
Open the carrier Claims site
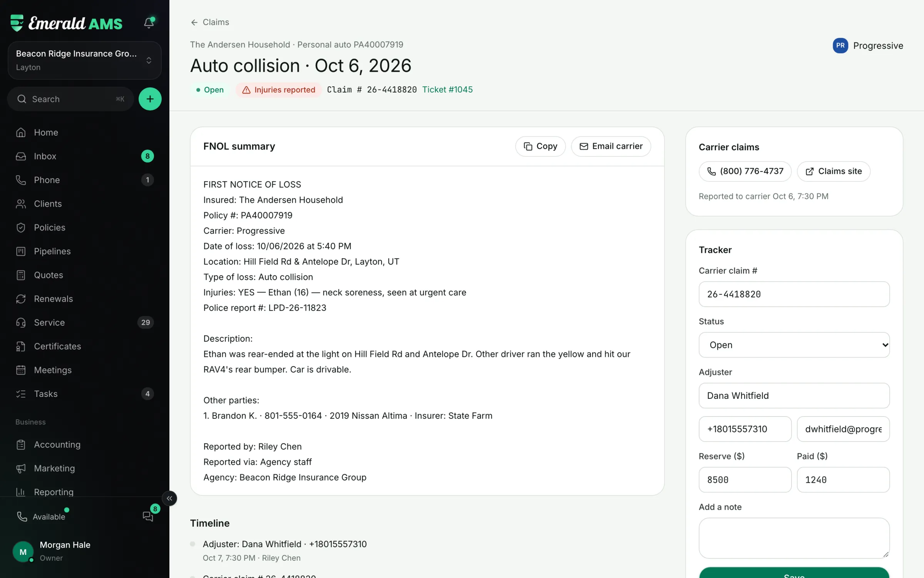point(834,171)
